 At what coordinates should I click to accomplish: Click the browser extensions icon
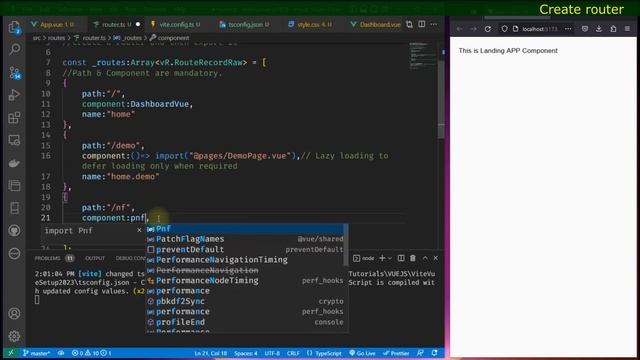point(613,29)
